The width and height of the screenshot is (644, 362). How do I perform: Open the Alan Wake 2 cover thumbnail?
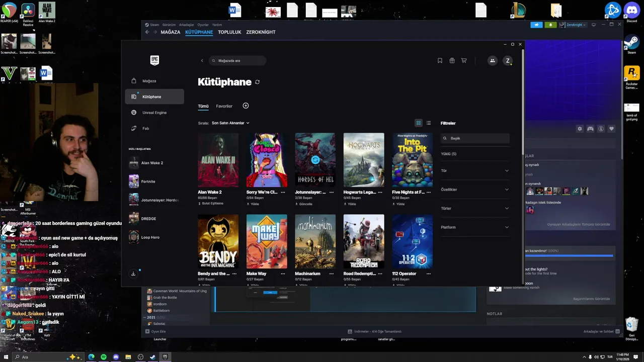tap(218, 160)
